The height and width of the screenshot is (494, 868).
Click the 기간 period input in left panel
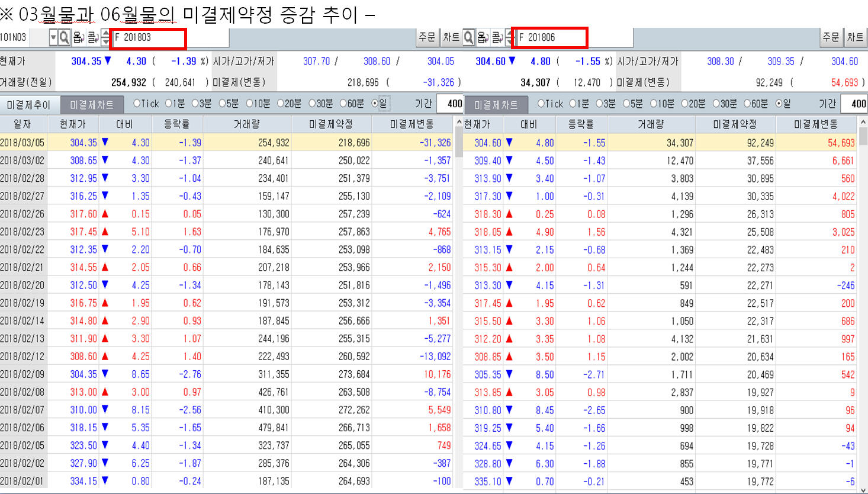[x=451, y=104]
